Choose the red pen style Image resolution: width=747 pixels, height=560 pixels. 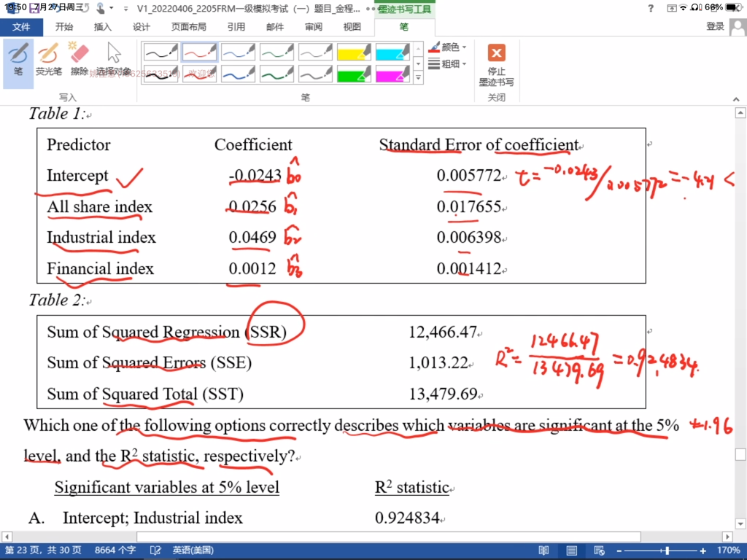click(x=198, y=52)
